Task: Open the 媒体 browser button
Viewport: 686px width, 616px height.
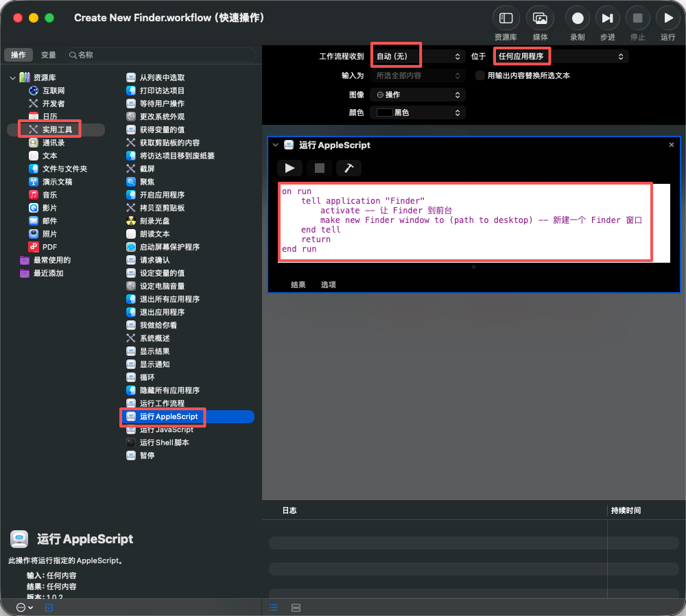Action: pos(540,19)
